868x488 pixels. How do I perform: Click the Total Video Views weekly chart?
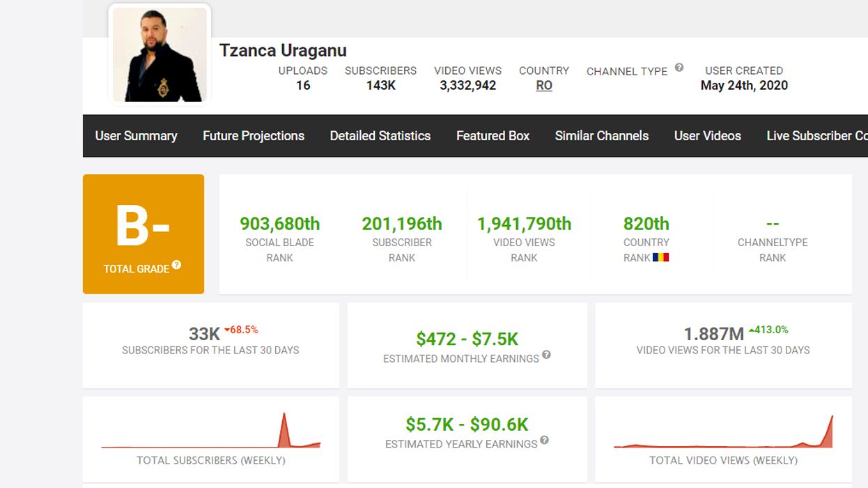coord(723,432)
